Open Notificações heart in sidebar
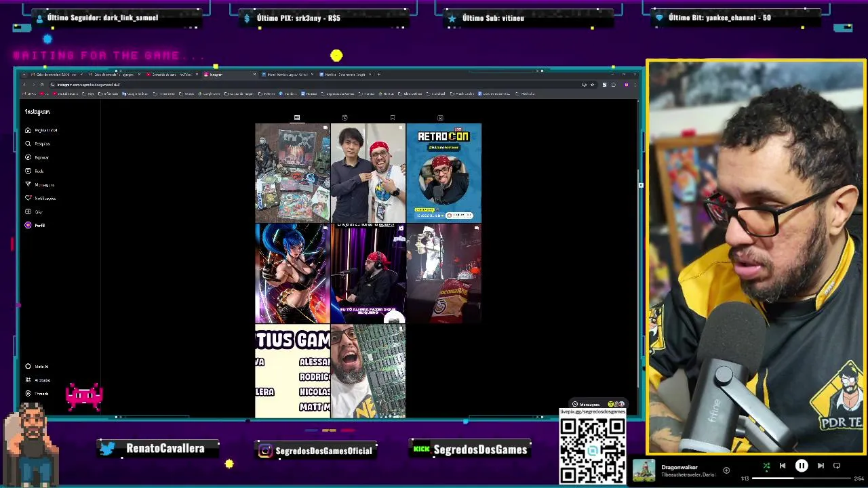Image resolution: width=868 pixels, height=488 pixels. 40,198
